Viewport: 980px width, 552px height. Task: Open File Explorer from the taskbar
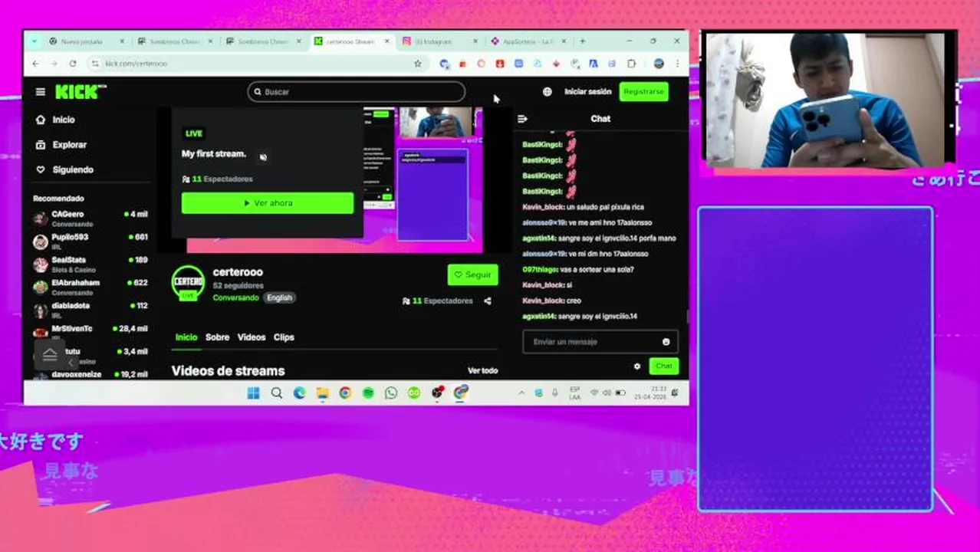[322, 393]
